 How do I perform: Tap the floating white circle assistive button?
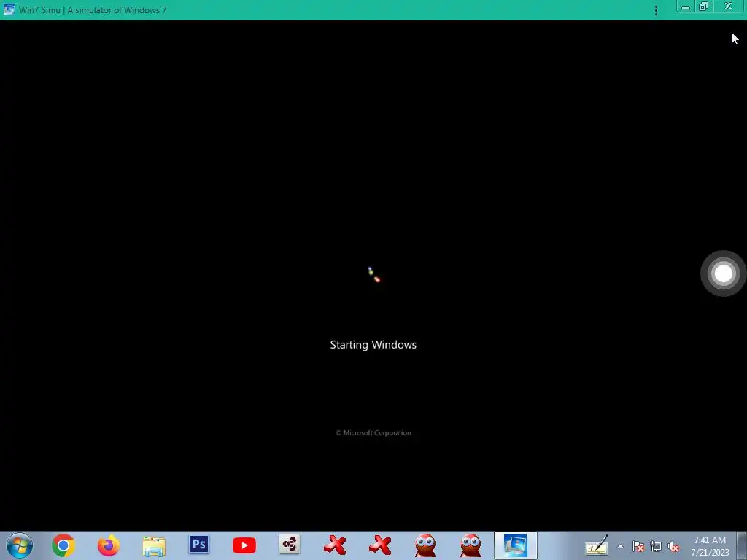pyautogui.click(x=723, y=273)
